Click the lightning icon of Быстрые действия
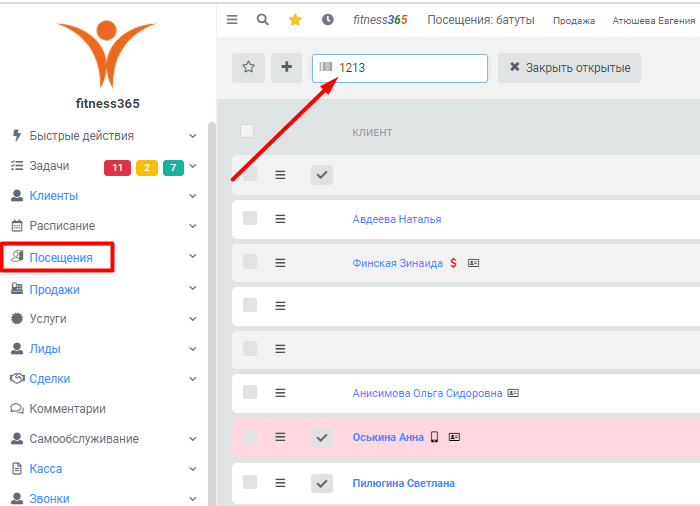700x506 pixels. (17, 135)
